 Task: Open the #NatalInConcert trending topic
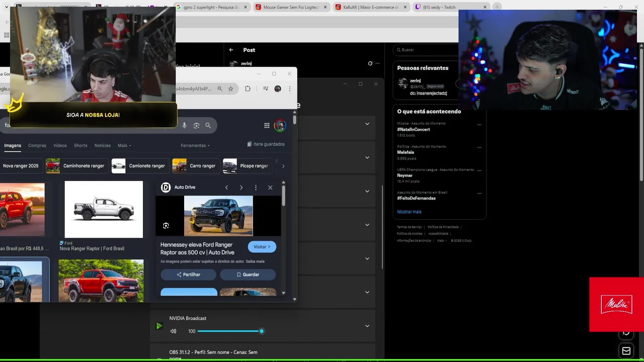click(x=414, y=129)
